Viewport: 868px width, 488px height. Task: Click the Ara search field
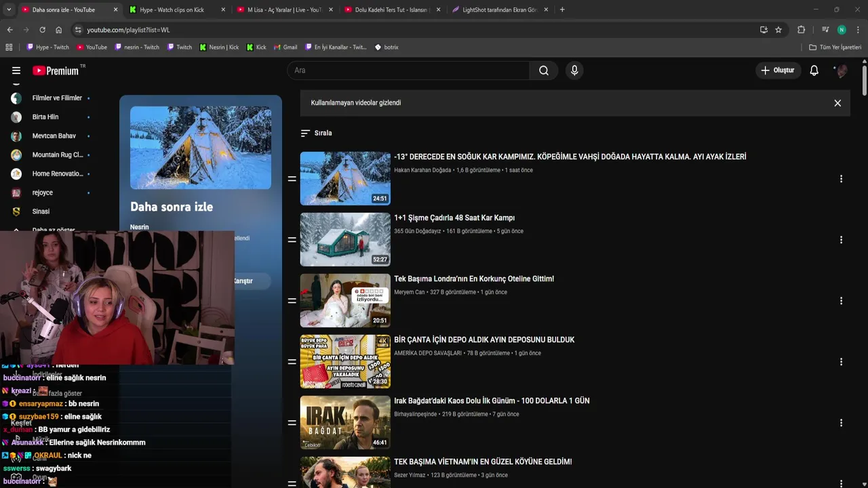click(x=408, y=70)
